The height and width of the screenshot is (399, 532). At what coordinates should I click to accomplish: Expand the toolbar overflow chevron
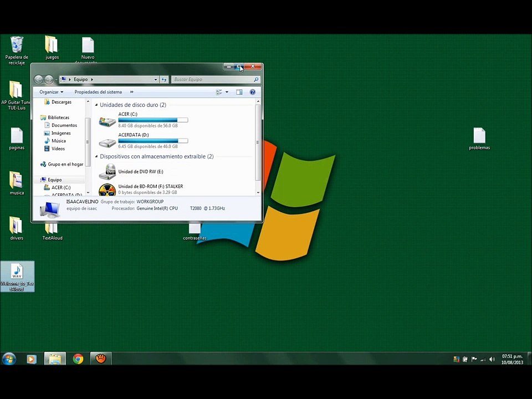click(132, 92)
